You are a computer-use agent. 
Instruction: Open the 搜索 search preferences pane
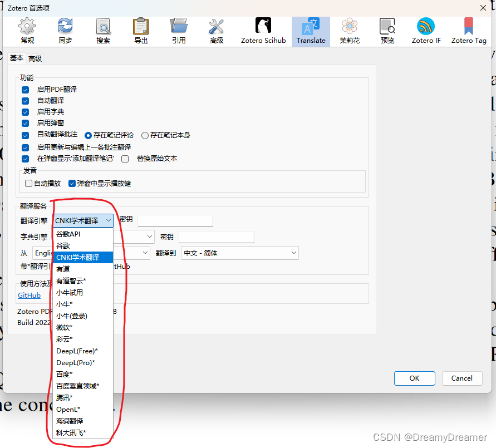pos(103,31)
